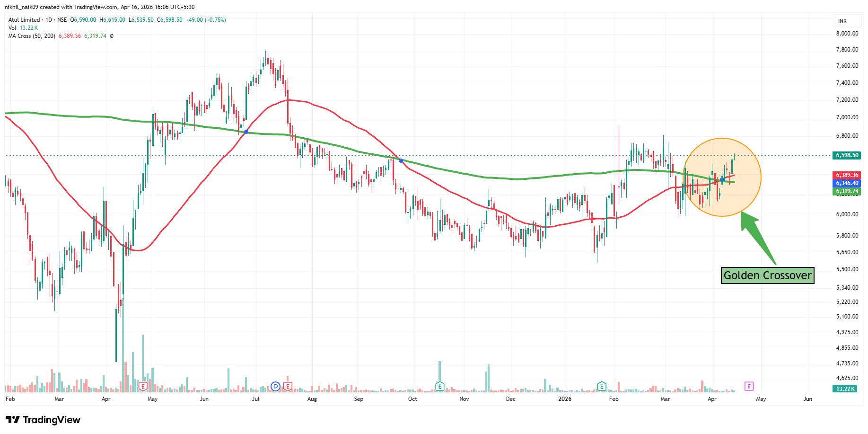Click the TradingView logo
The width and height of the screenshot is (868, 434).
43,420
